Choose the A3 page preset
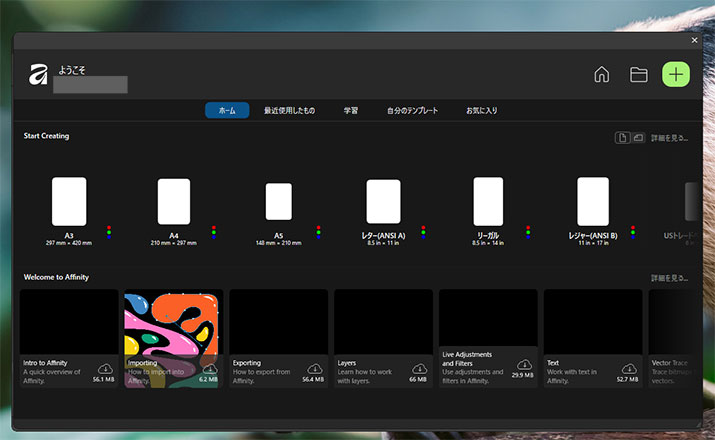Screen dimensions: 715x440 click(x=69, y=202)
